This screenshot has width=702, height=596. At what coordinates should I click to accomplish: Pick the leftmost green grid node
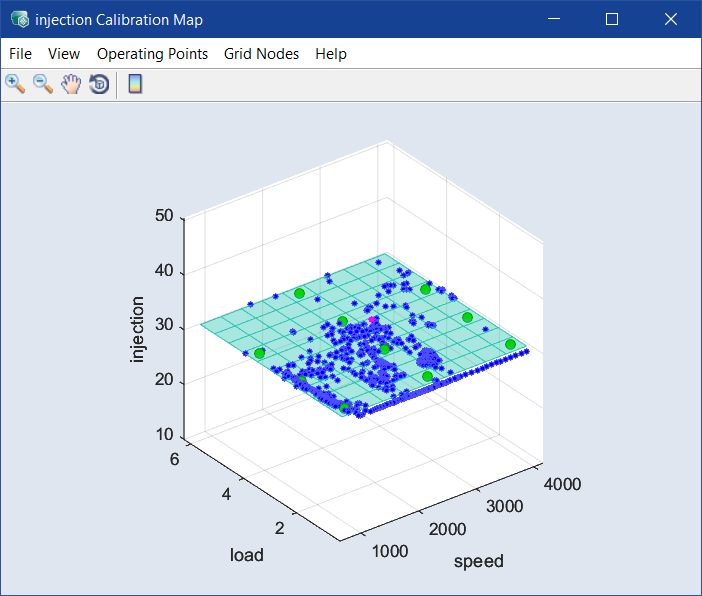(x=259, y=353)
